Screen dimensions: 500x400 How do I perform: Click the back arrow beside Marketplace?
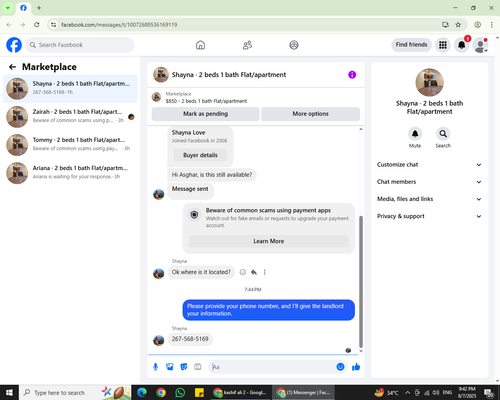point(12,67)
